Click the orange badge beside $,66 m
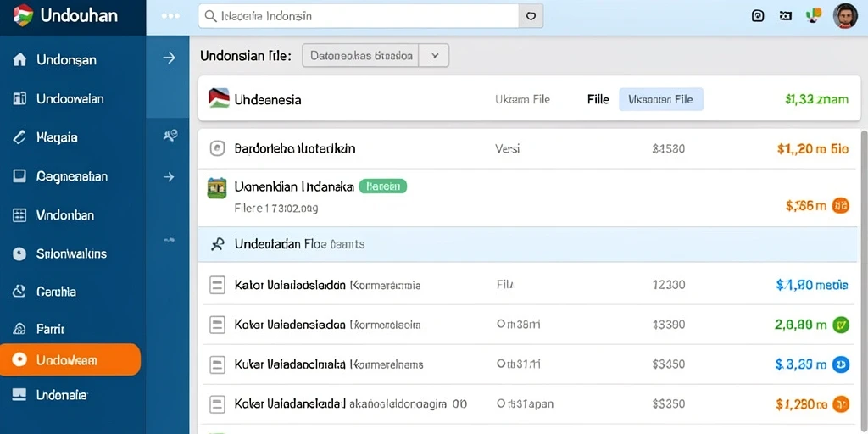Screen dimensions: 868x434 tap(840, 206)
